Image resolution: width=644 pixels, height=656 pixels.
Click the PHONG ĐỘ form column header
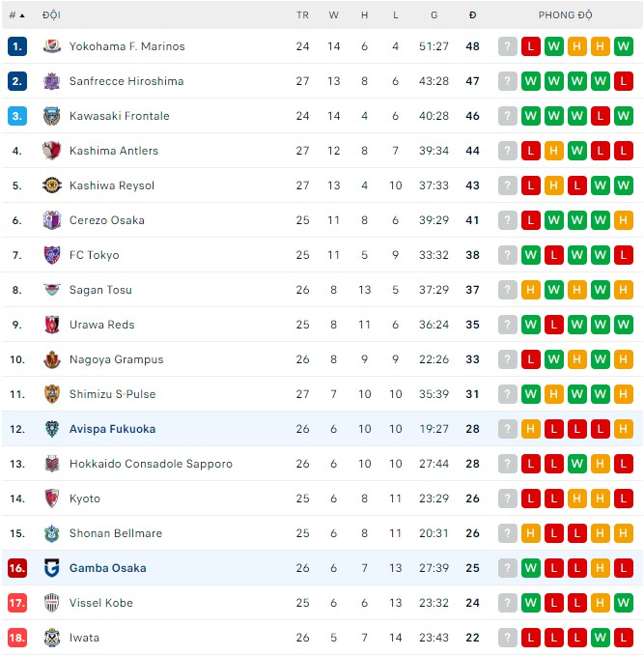(566, 15)
